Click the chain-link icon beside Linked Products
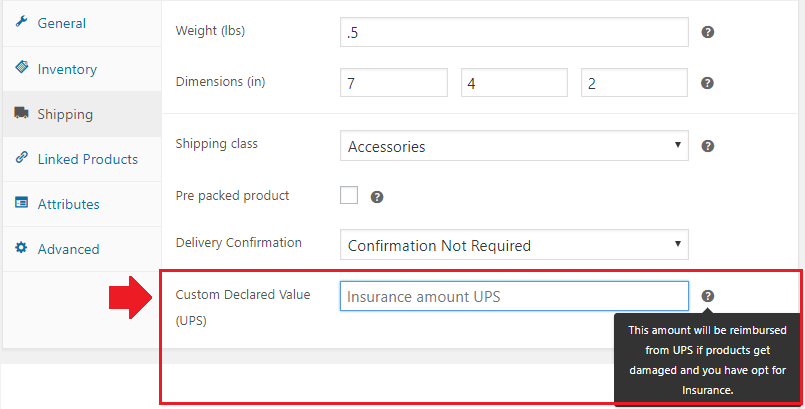Image resolution: width=805 pixels, height=409 pixels. (21, 157)
